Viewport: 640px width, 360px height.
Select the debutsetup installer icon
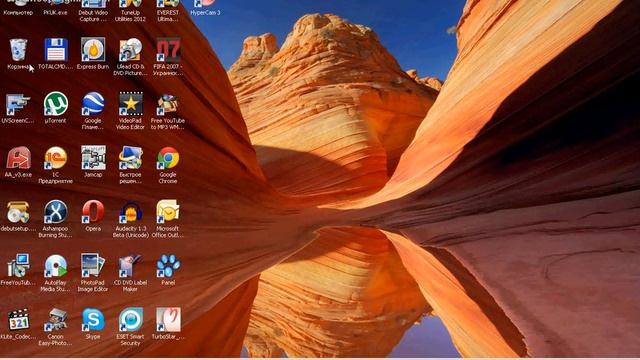pyautogui.click(x=18, y=212)
